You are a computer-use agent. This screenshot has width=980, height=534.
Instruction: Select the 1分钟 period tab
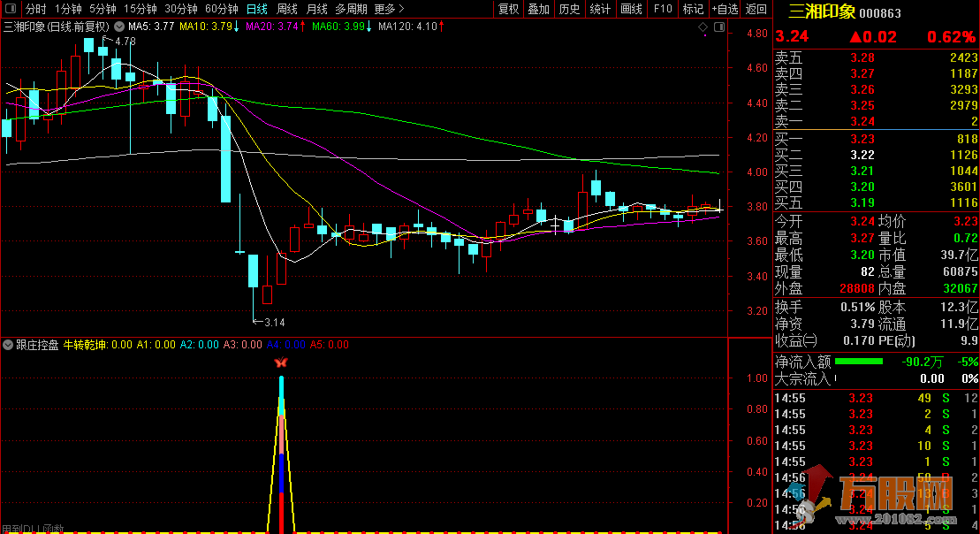68,9
